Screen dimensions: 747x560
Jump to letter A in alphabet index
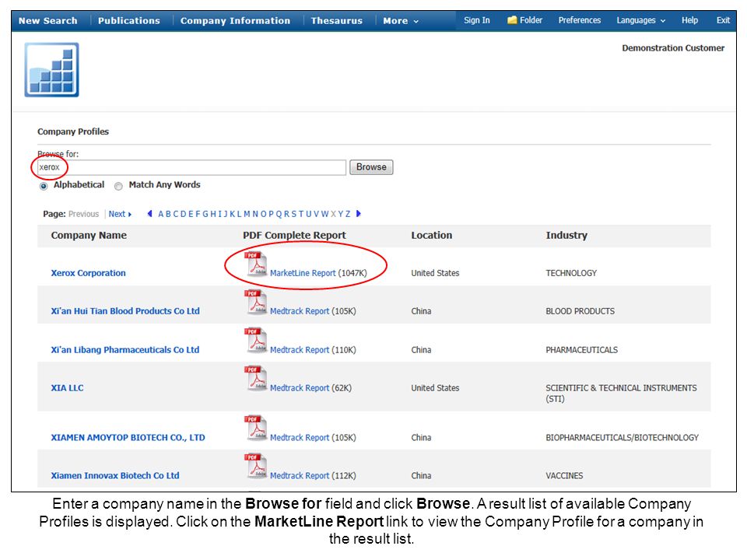click(x=161, y=214)
